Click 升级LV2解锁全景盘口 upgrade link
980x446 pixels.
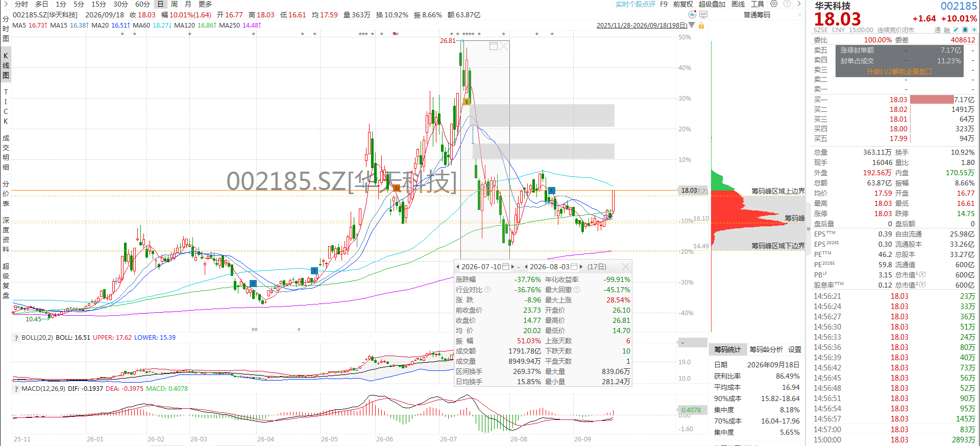point(899,72)
